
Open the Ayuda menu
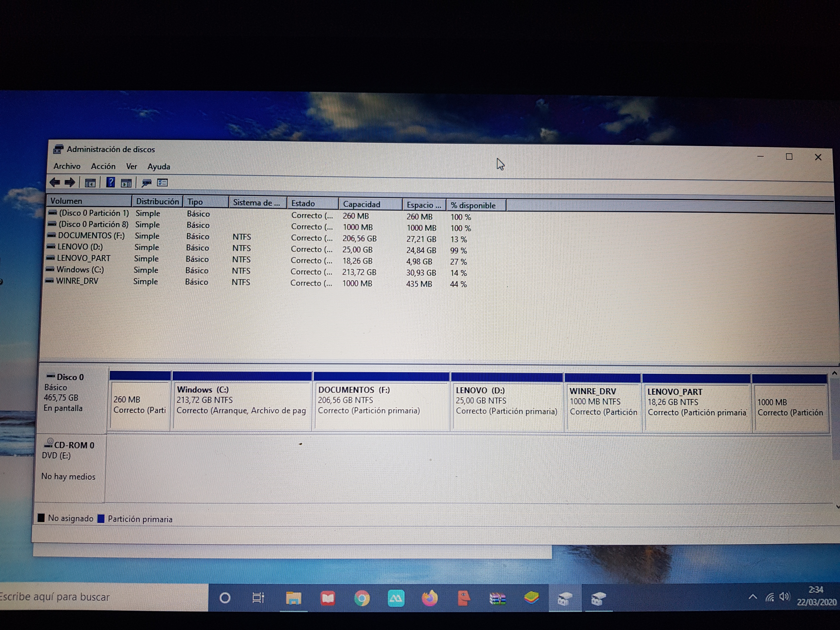(x=159, y=167)
